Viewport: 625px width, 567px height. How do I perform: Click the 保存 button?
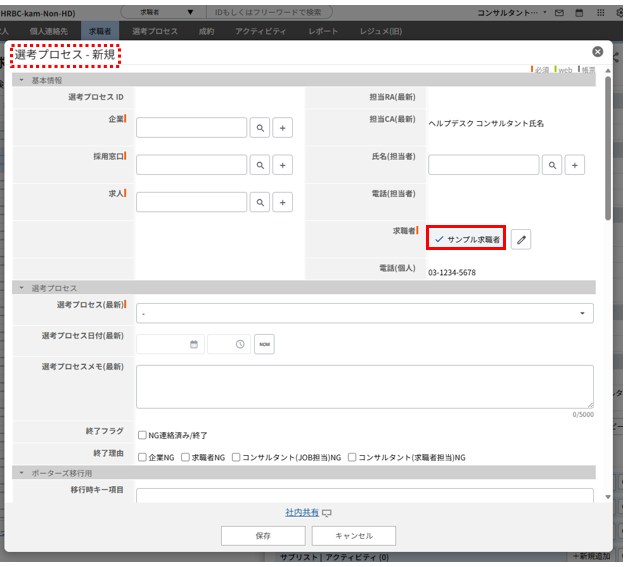(x=262, y=536)
